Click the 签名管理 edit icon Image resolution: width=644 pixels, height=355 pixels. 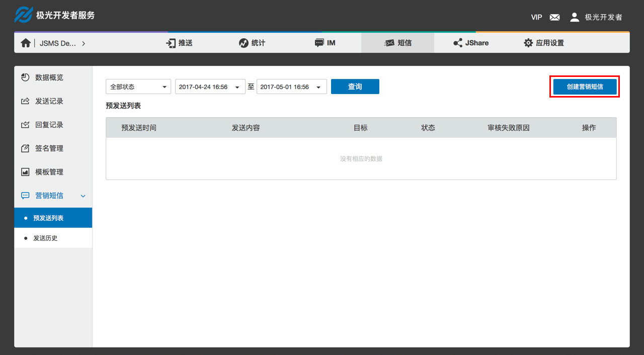25,148
